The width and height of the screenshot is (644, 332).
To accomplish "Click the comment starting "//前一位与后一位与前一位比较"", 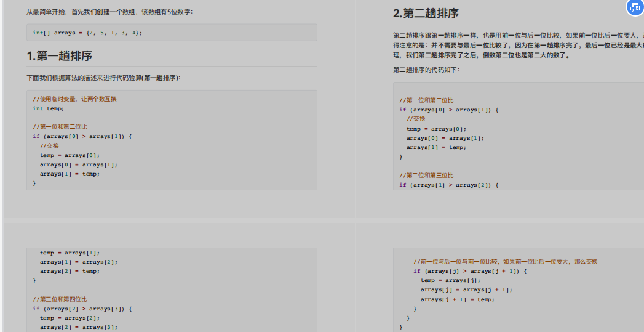I will point(506,262).
